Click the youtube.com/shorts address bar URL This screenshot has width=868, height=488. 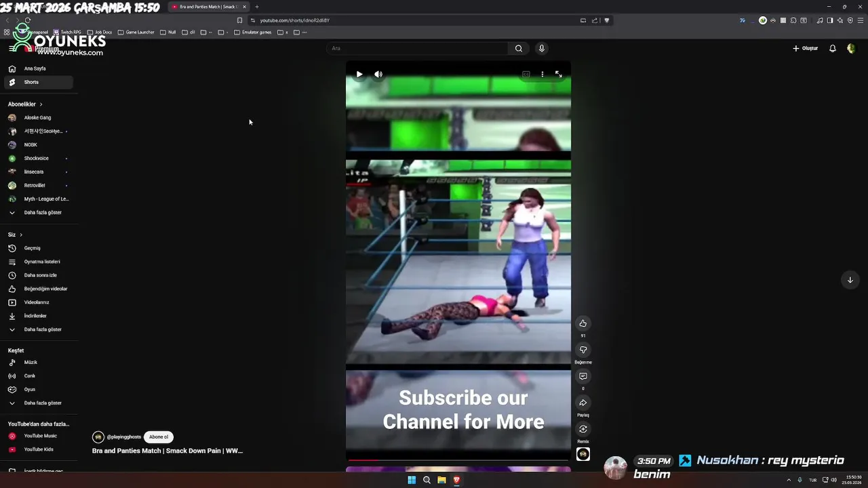click(294, 20)
